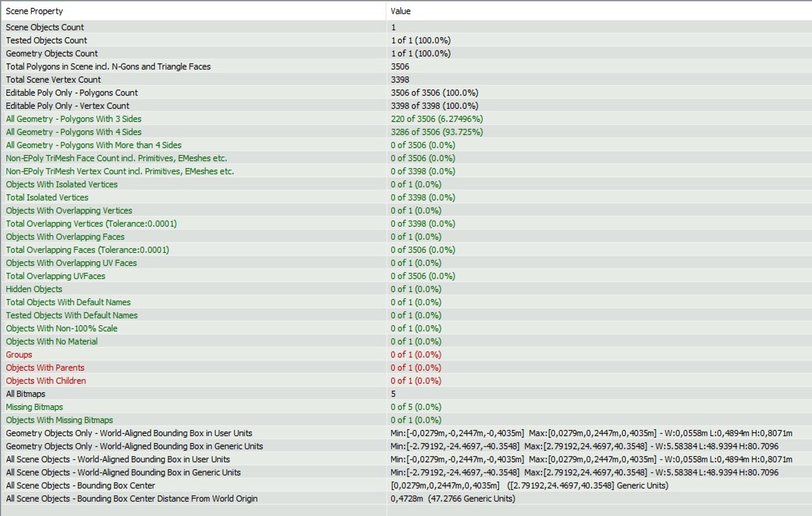
Task: Select Total Overlapping UVFaces row
Action: click(406, 276)
